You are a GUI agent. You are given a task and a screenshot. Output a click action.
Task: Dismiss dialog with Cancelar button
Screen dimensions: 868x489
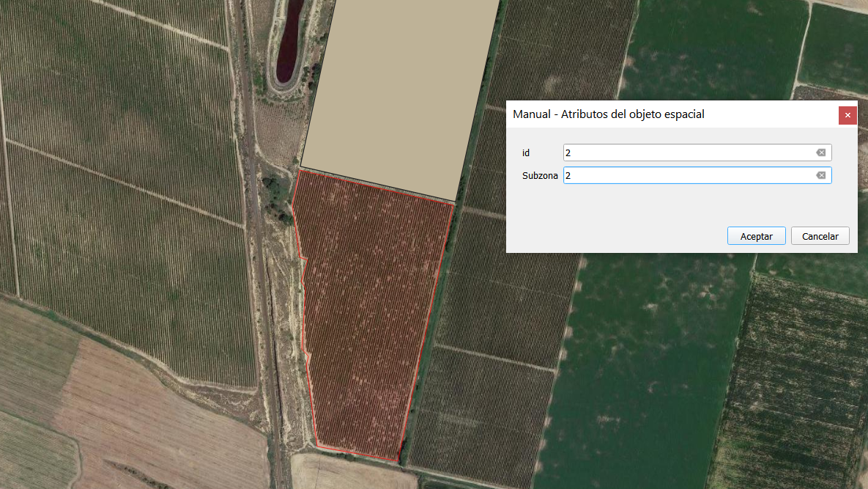click(820, 236)
